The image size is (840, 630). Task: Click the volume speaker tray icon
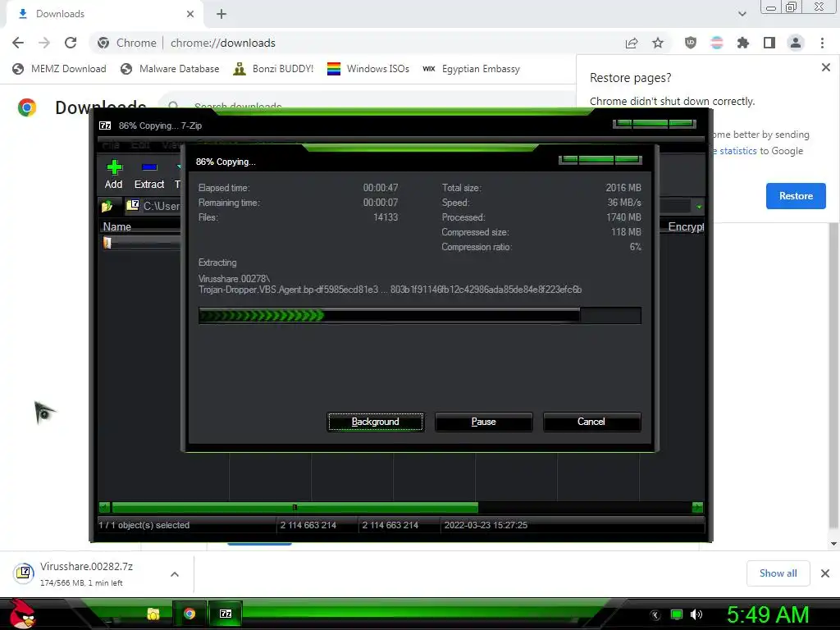pos(696,614)
